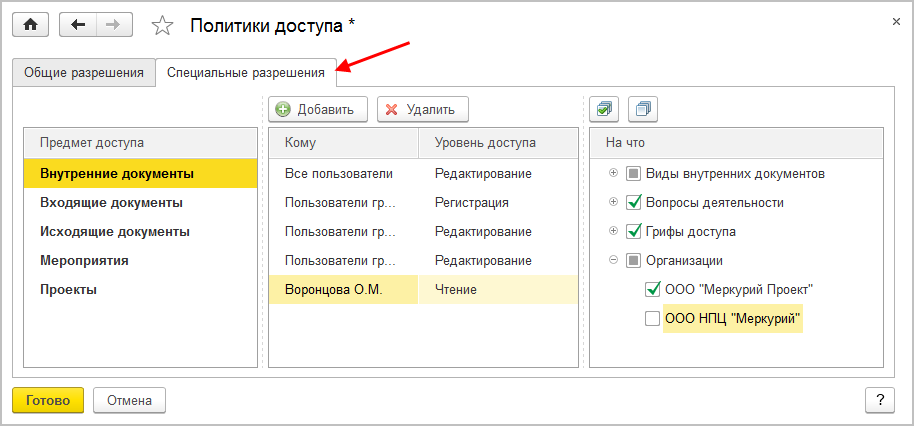
Task: Expand Виды внутренних документов tree node
Action: point(613,174)
